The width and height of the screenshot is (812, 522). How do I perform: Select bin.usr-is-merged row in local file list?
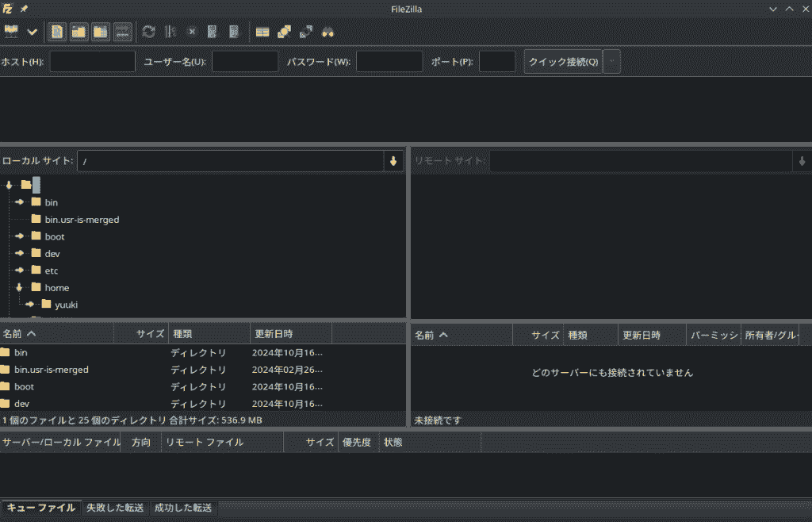[202, 370]
